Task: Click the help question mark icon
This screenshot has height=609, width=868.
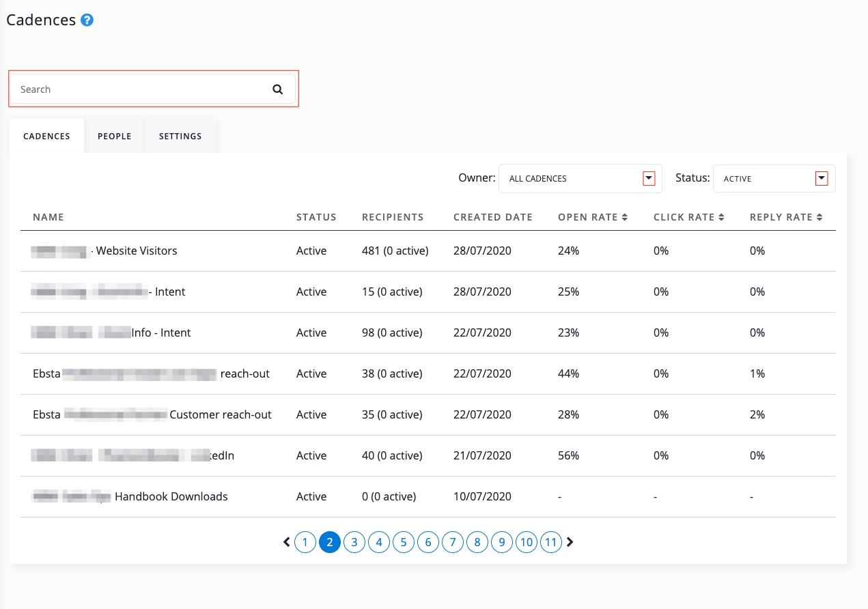Action: click(x=87, y=20)
